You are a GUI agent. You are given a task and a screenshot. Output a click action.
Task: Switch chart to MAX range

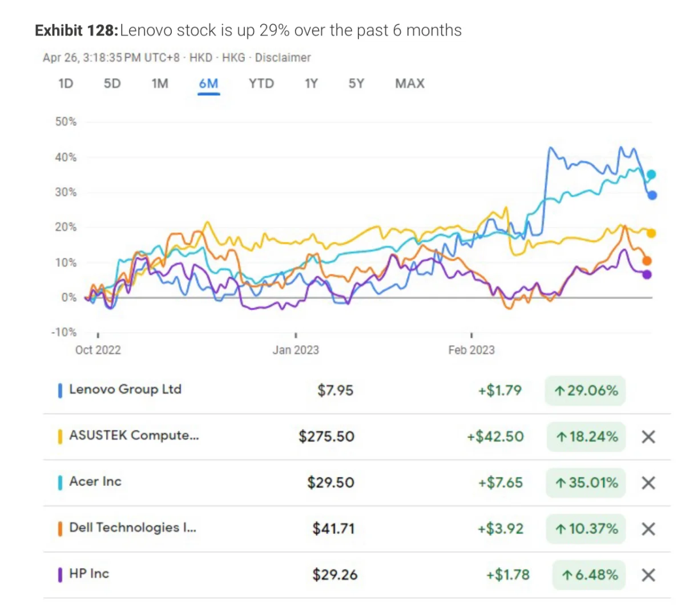click(410, 84)
